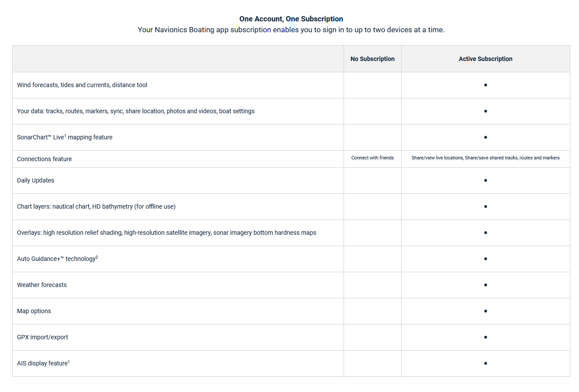The height and width of the screenshot is (392, 579).
Task: Click the Share/view live locations cell text
Action: point(485,158)
